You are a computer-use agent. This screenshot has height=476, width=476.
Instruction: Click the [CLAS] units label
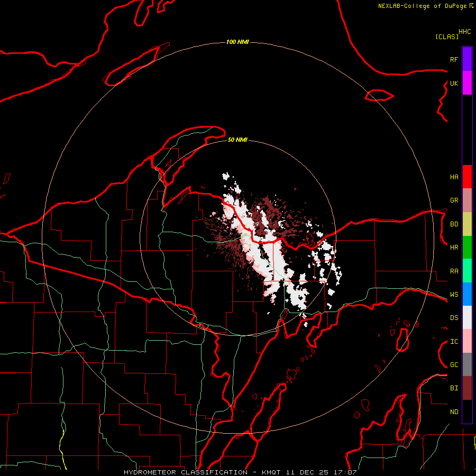[x=447, y=36]
